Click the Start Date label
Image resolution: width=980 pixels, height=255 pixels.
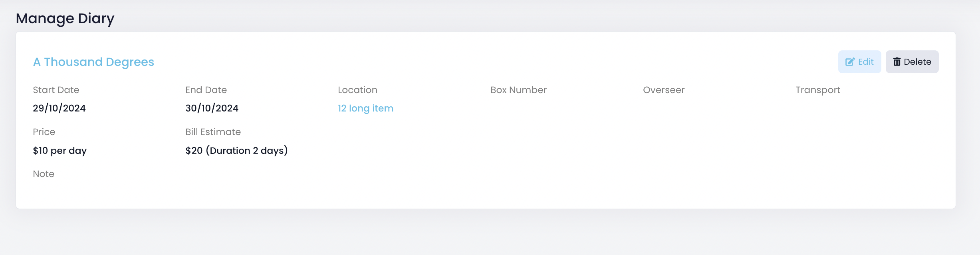56,90
